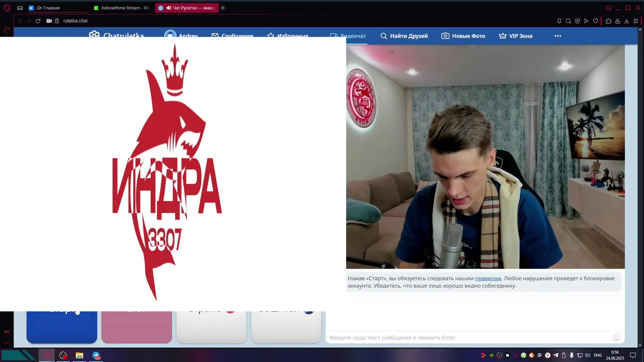This screenshot has height=362, width=644.
Task: Reload the ruletka.chat page
Action: [x=38, y=21]
